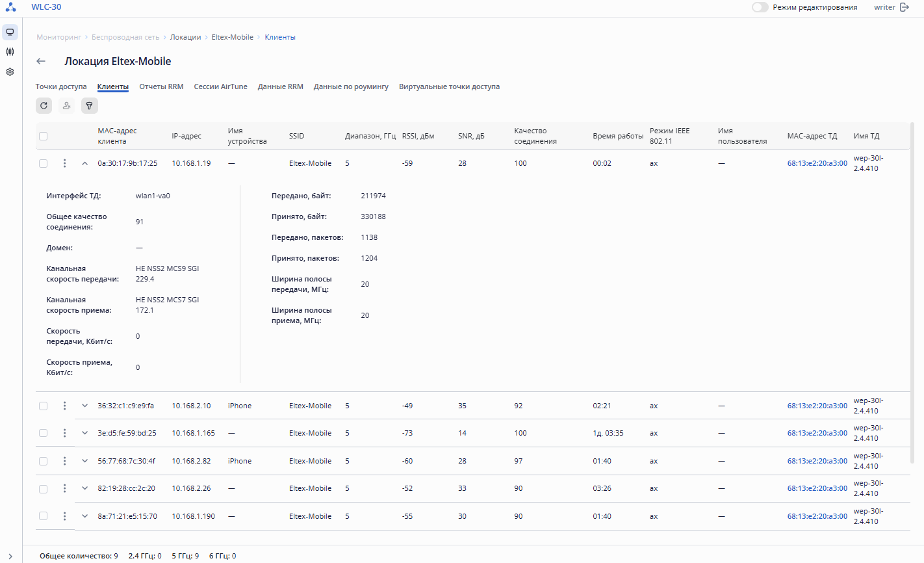Expand details for client 8a:71:21:e5:15:70
The image size is (924, 563).
[x=84, y=516]
